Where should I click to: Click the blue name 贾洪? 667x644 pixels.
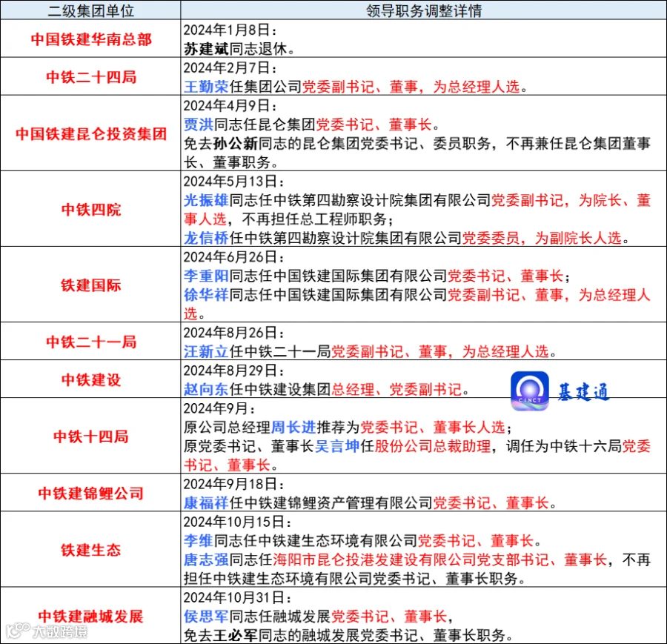[199, 125]
